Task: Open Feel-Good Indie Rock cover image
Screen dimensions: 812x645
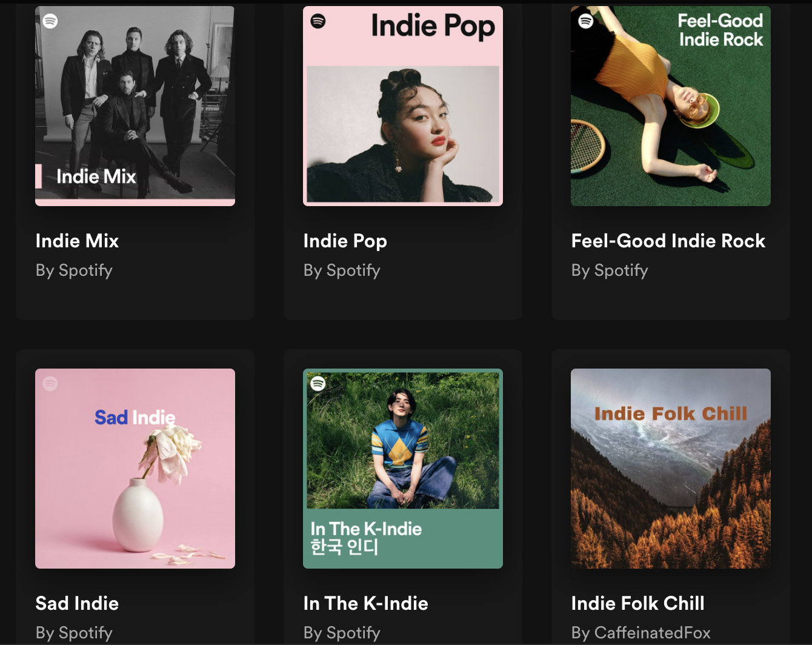Action: [x=671, y=105]
